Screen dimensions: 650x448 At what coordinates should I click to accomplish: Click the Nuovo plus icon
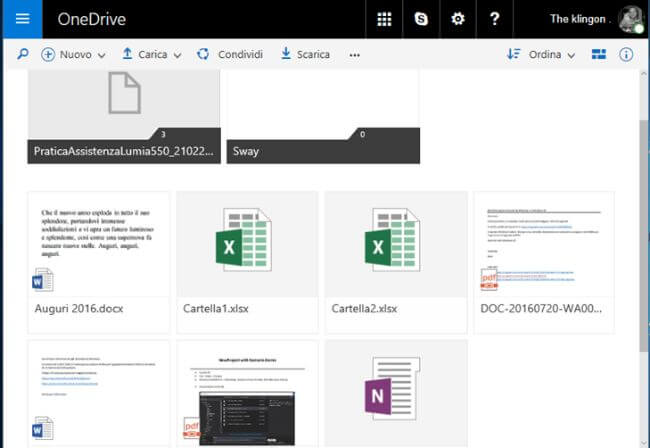[x=48, y=54]
